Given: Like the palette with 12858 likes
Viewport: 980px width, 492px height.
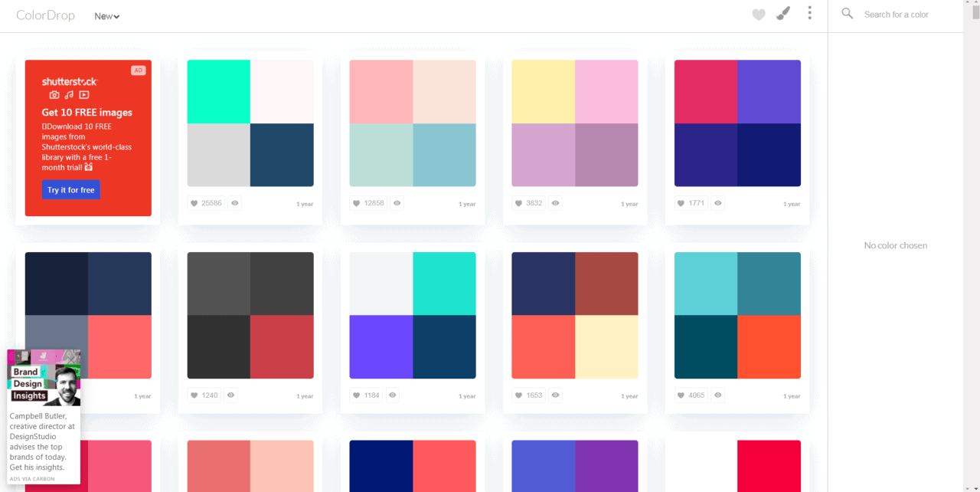Looking at the screenshot, I should pyautogui.click(x=368, y=203).
